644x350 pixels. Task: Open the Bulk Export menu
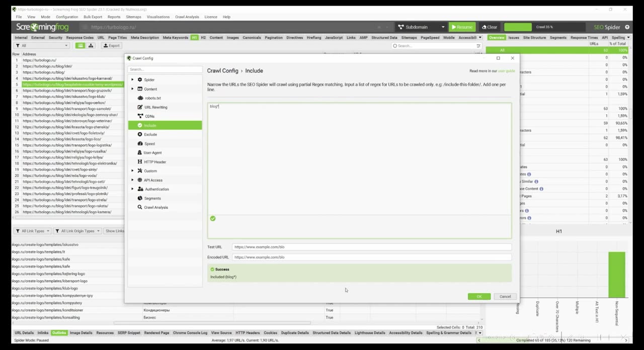[x=93, y=17]
